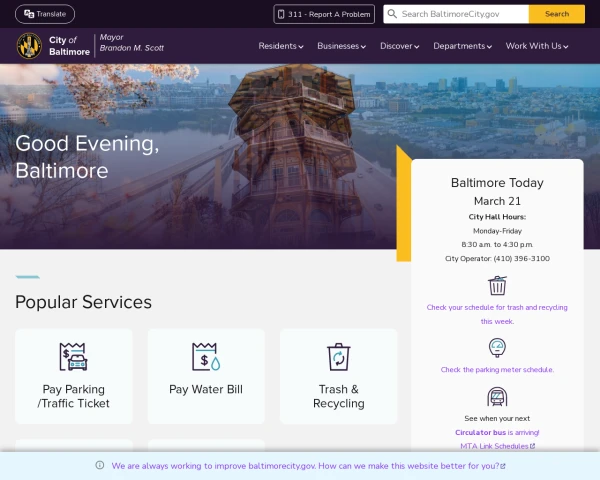The image size is (600, 480).
Task: Click the trash can icon in Baltimore Today
Action: (497, 286)
